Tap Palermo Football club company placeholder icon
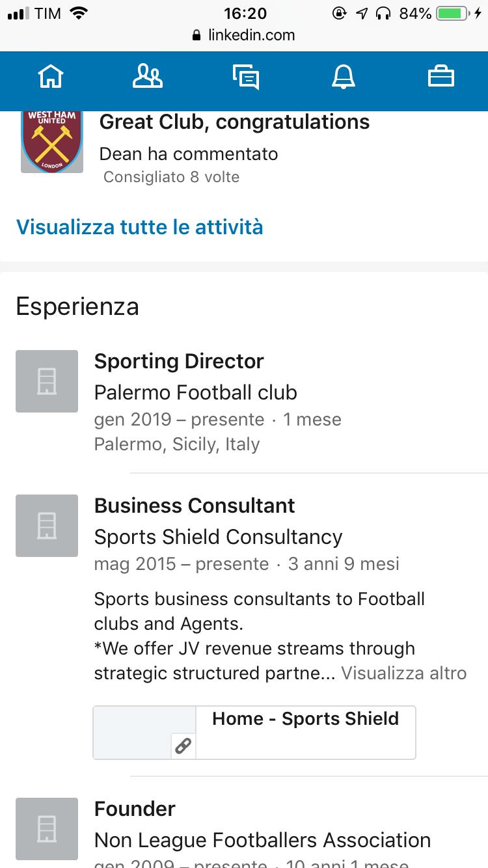 [x=47, y=381]
